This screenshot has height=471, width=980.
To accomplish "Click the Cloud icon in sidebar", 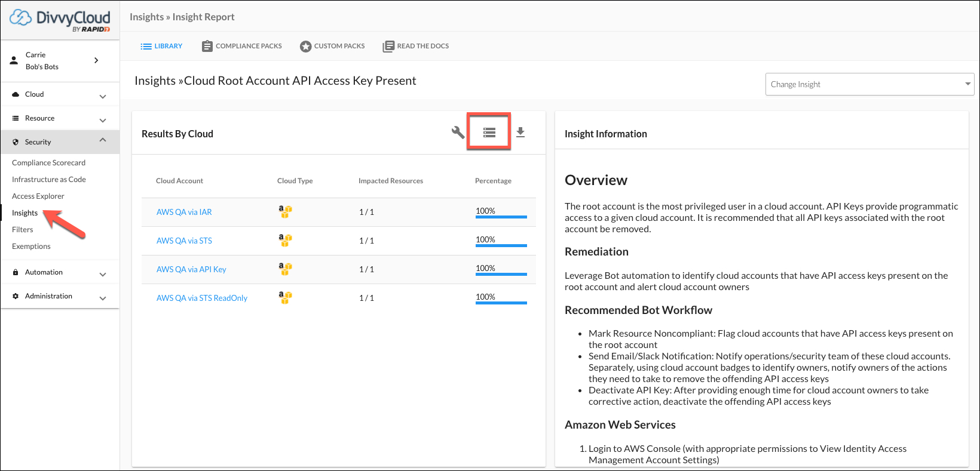I will 16,94.
